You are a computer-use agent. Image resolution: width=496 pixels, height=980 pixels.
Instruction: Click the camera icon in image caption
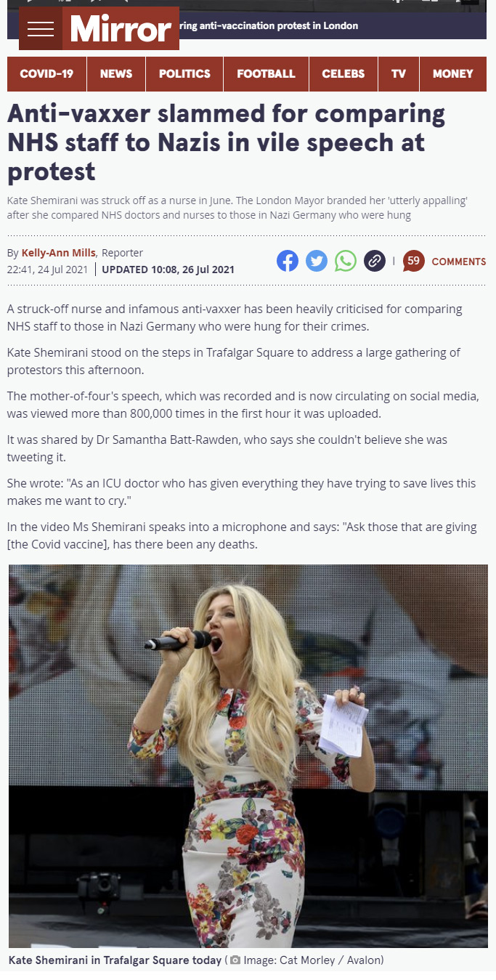coord(235,960)
